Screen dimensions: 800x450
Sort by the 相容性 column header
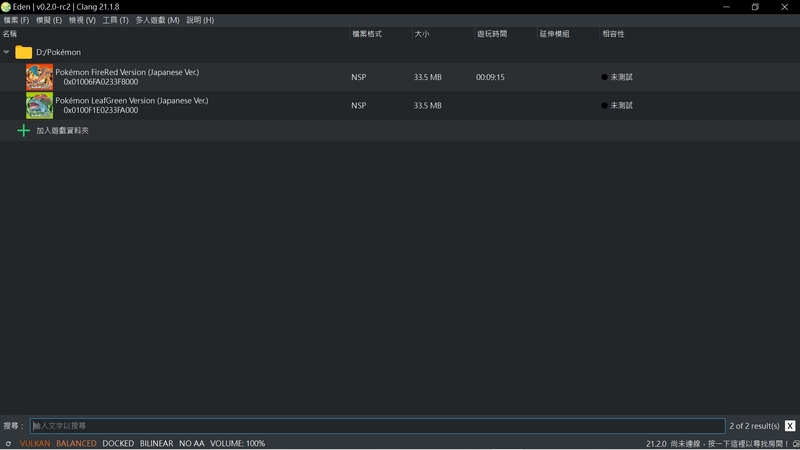pyautogui.click(x=613, y=34)
